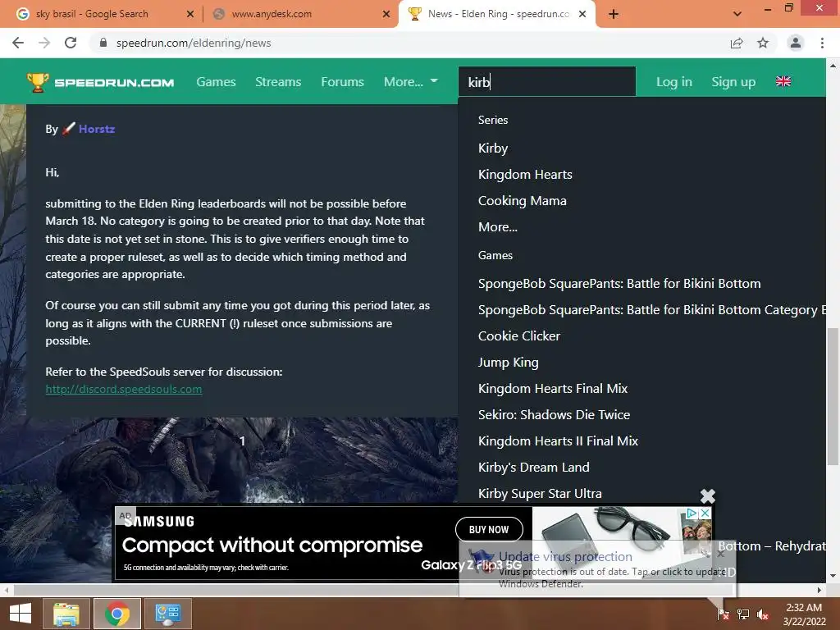
Task: Open Control Panel taskbar icon
Action: click(x=167, y=614)
